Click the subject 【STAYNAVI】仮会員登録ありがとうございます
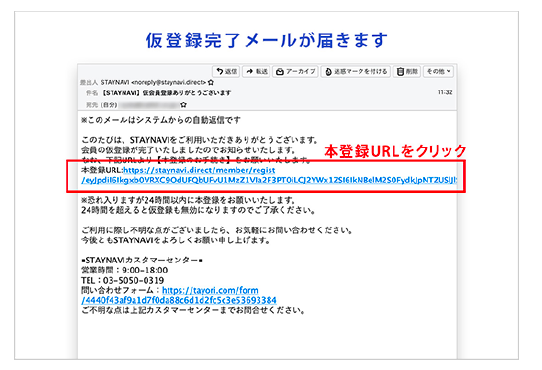The height and width of the screenshot is (370, 542). click(166, 93)
